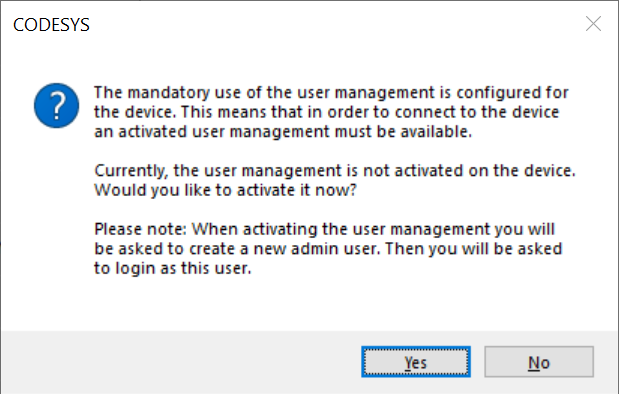
Task: Click the line "be asked to create"
Action: pos(328,249)
